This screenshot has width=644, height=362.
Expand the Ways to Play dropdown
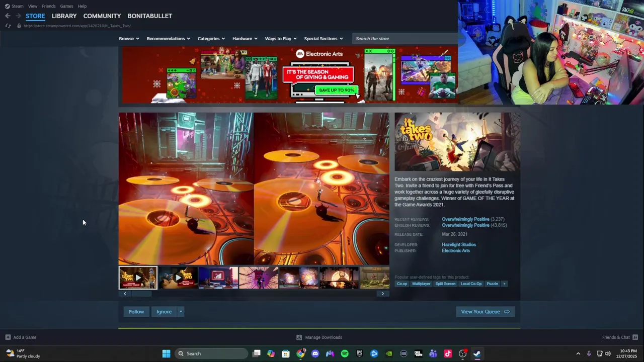pos(281,39)
